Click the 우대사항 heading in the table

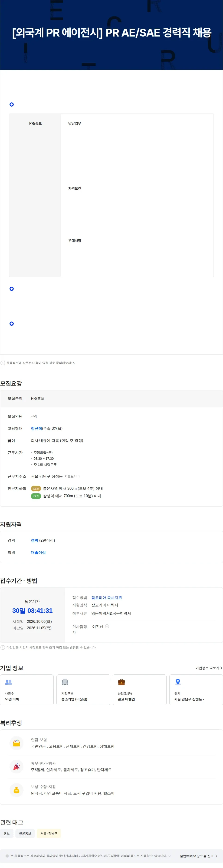(75, 241)
